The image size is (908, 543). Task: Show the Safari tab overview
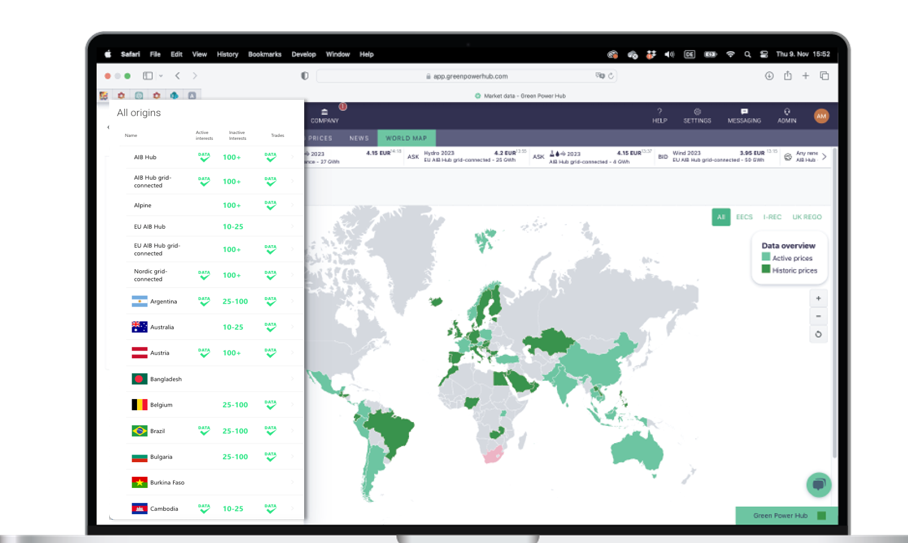[824, 76]
